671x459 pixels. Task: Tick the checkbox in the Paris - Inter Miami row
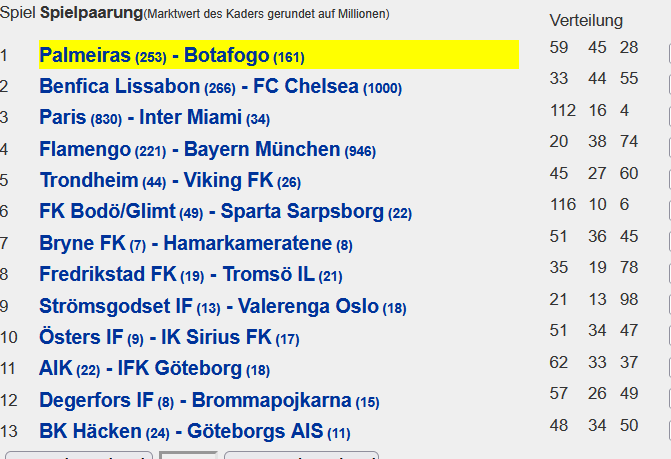point(669,116)
